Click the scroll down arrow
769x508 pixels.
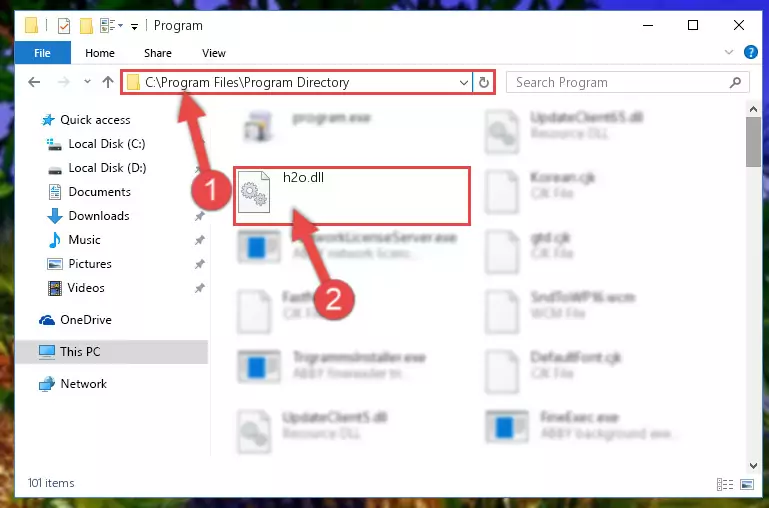click(x=753, y=466)
